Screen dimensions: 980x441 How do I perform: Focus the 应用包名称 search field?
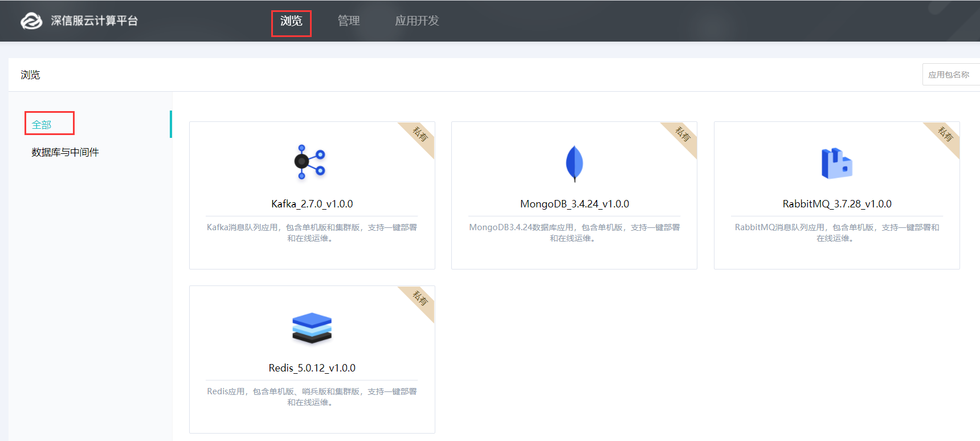click(951, 75)
